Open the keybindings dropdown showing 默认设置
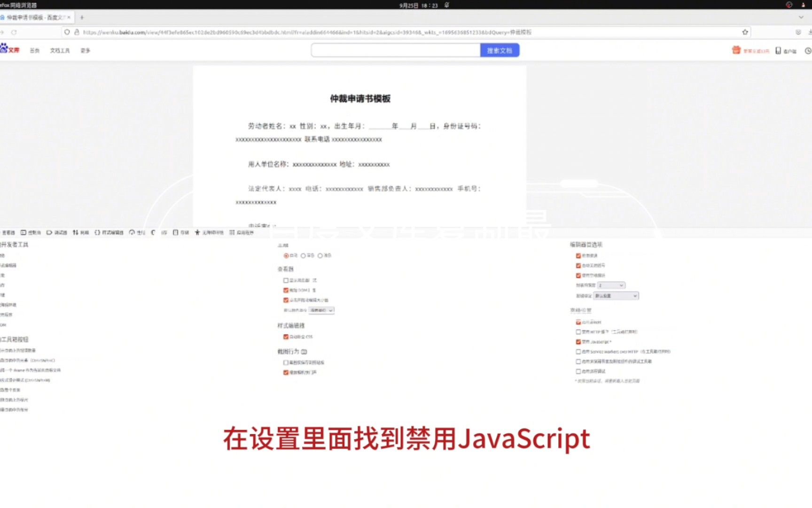Image resolution: width=812 pixels, height=508 pixels. [616, 296]
